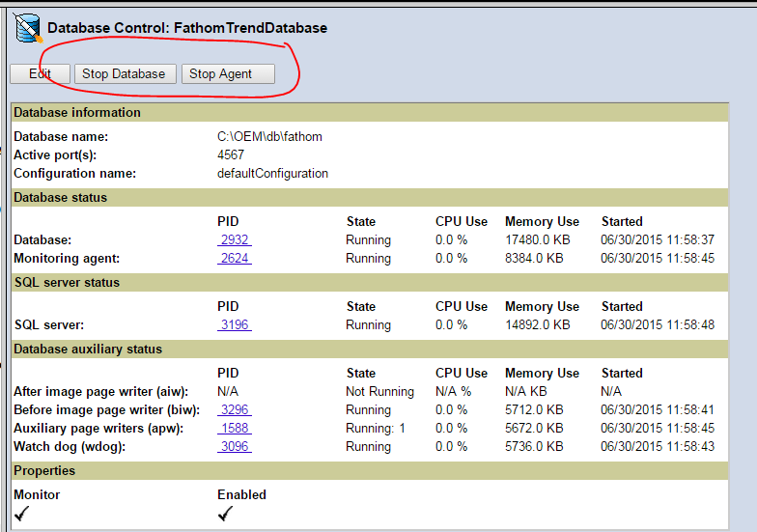Image resolution: width=757 pixels, height=532 pixels.
Task: Open Database PID 2932 link
Action: (x=234, y=239)
